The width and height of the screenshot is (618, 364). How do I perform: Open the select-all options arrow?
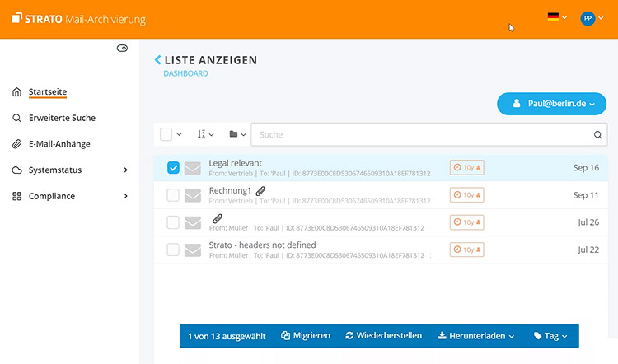pyautogui.click(x=179, y=134)
